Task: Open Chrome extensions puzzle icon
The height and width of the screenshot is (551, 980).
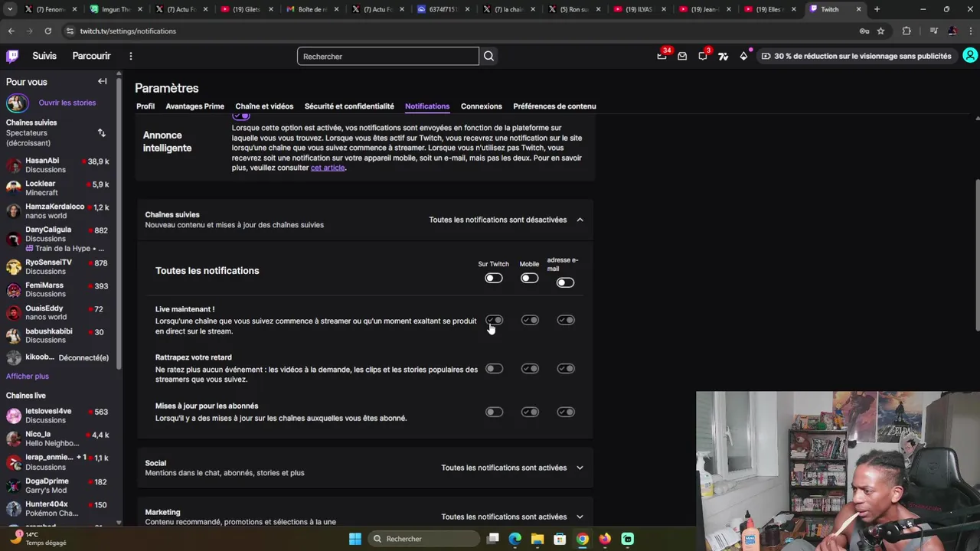Action: (x=906, y=31)
